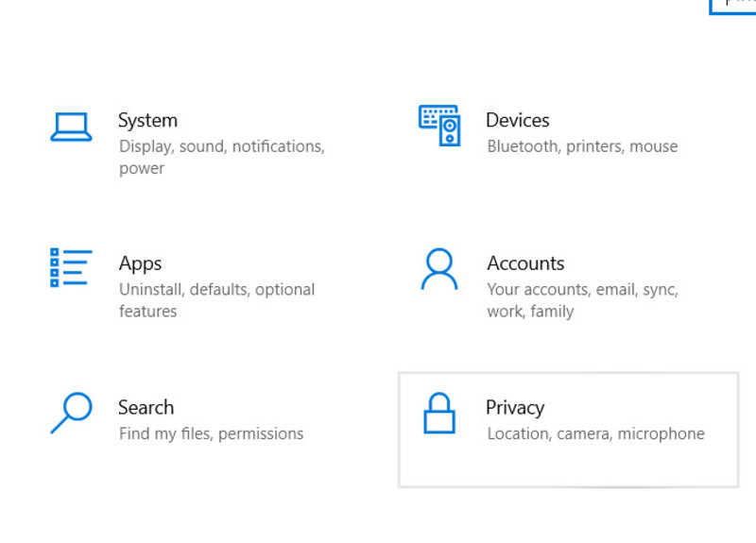
Task: Open System settings by its title
Action: tap(148, 121)
